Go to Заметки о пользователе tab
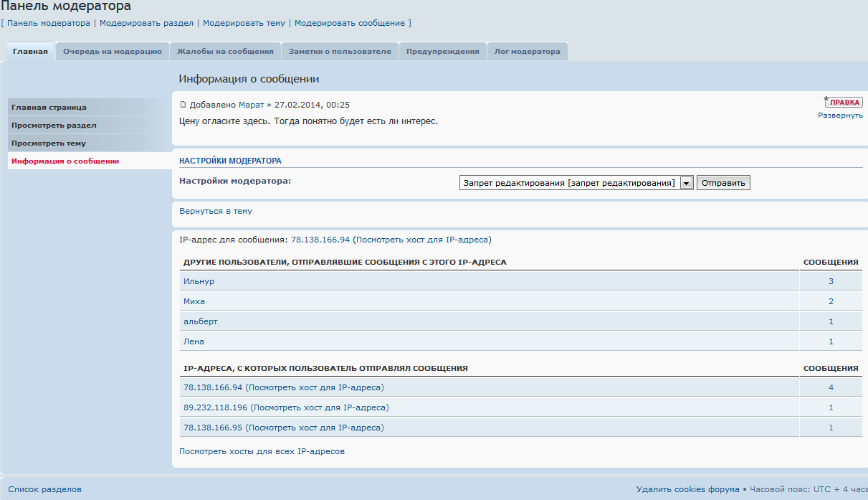 340,52
